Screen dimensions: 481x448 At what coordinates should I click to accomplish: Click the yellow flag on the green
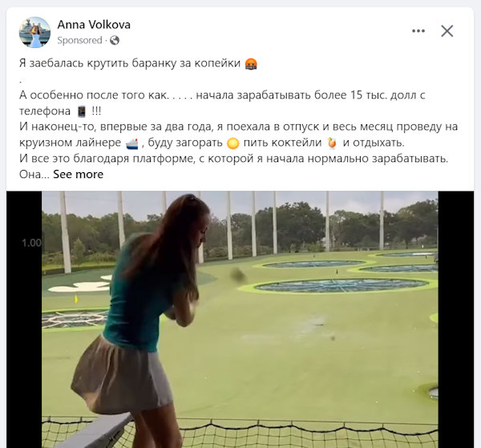click(76, 299)
